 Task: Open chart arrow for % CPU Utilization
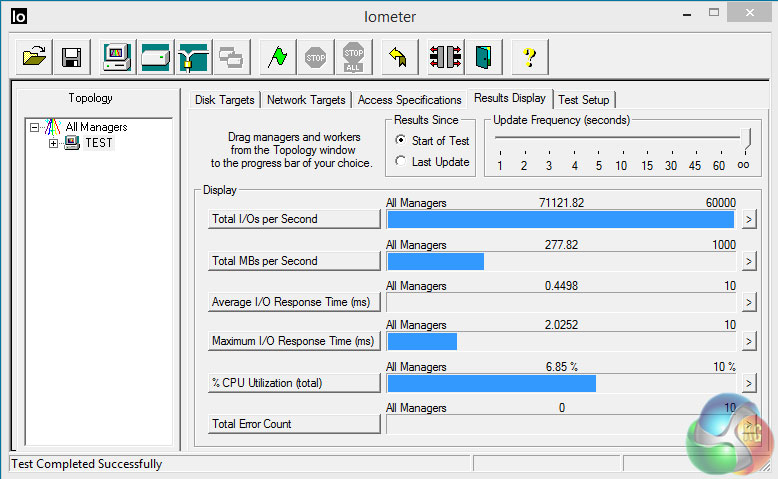click(749, 383)
